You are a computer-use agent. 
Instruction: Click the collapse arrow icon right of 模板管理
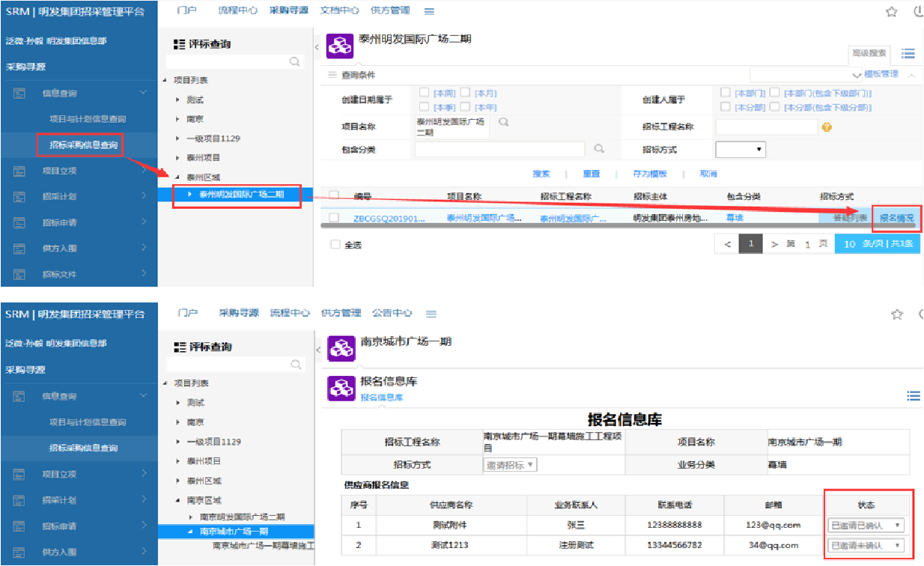(x=911, y=75)
